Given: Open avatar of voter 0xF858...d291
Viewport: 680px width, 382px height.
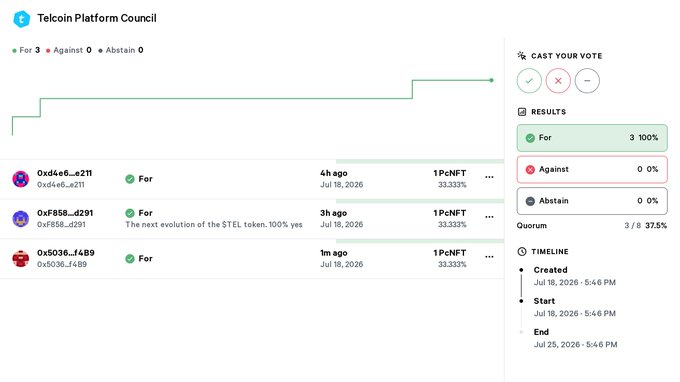Looking at the screenshot, I should pyautogui.click(x=20, y=219).
